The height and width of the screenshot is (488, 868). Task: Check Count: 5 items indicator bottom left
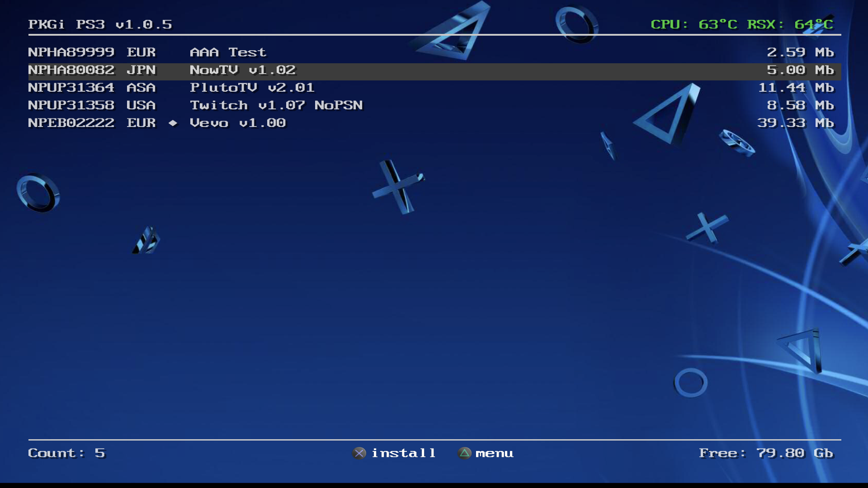[x=66, y=452]
